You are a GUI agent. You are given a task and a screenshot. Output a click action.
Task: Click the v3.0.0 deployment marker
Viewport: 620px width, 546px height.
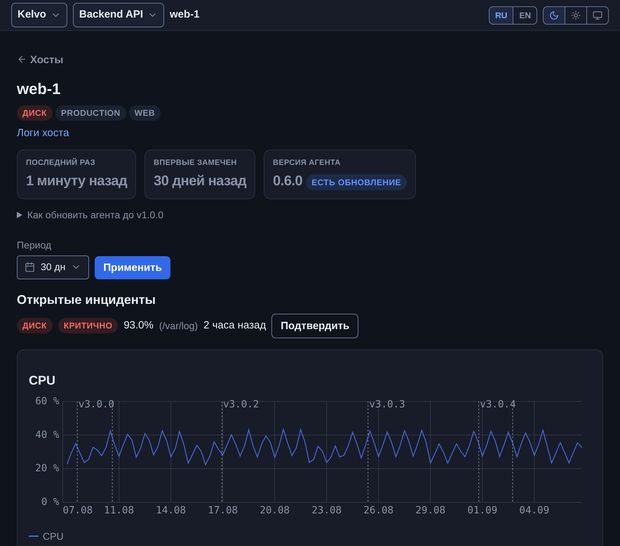[x=96, y=404]
